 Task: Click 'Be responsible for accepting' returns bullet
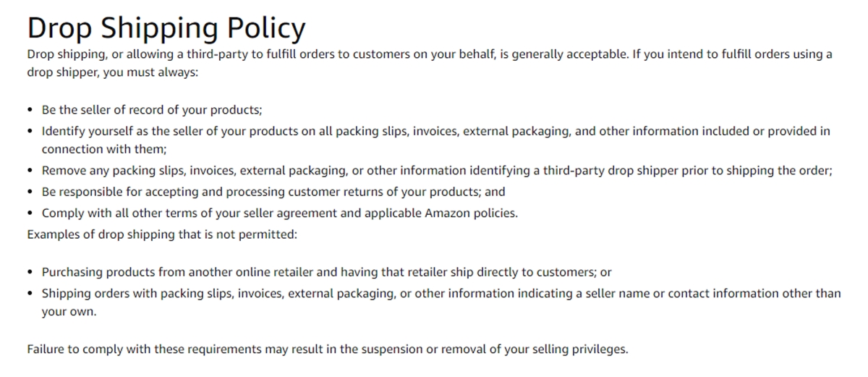pyautogui.click(x=273, y=192)
